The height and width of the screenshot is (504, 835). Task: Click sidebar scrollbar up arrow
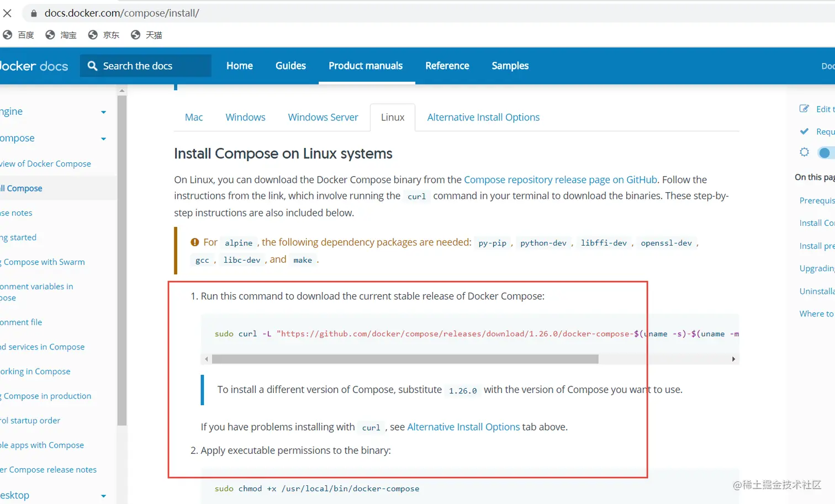click(122, 90)
